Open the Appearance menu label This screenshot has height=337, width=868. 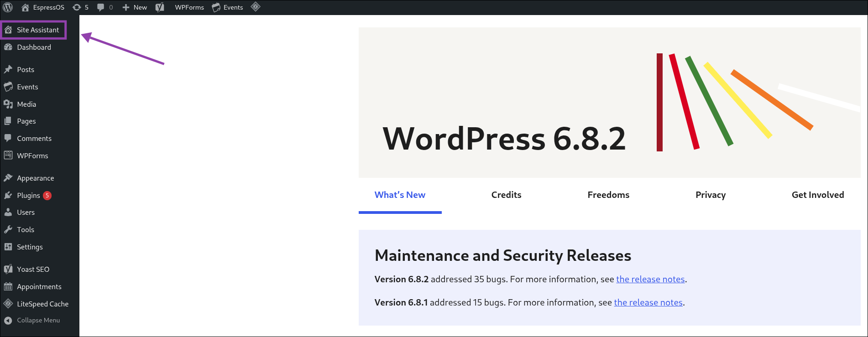pos(36,178)
